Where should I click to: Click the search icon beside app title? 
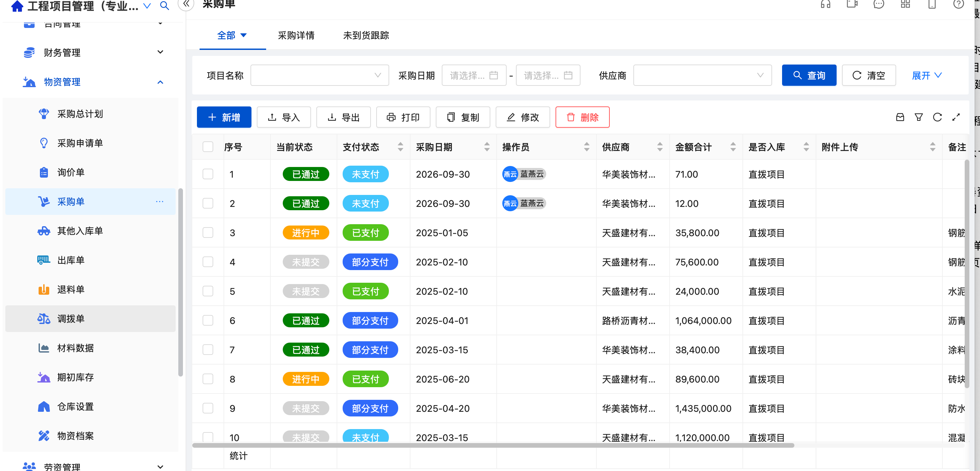click(x=164, y=6)
